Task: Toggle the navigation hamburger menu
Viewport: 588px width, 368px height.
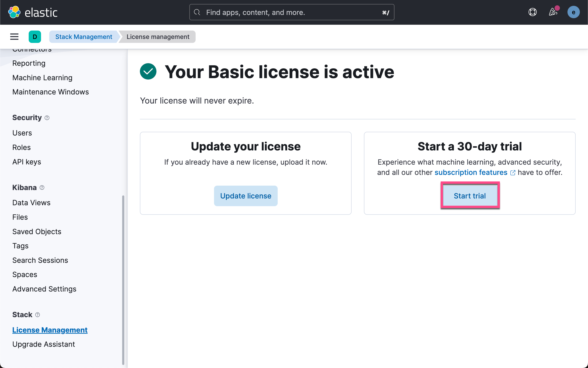Action: tap(14, 37)
